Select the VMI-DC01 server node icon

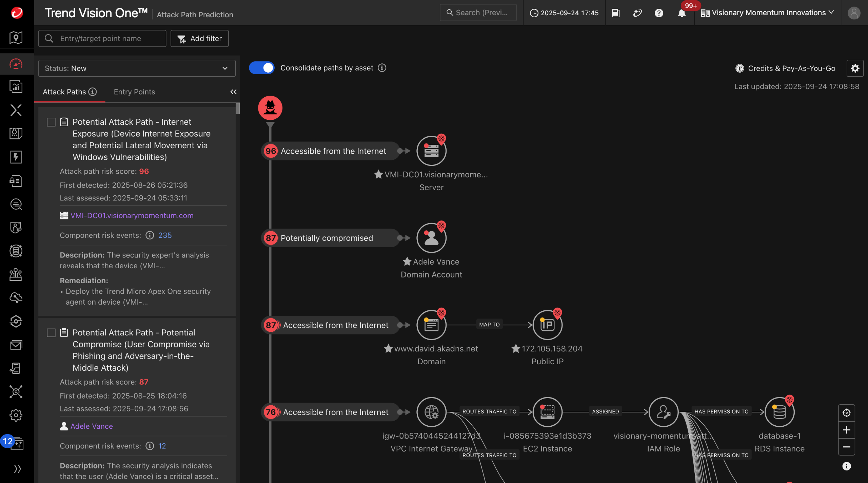tap(431, 151)
